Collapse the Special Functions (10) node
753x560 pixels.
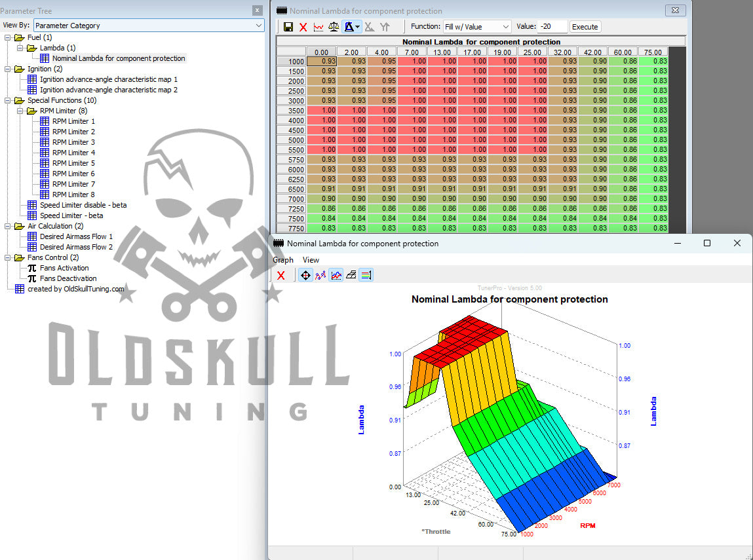(x=8, y=100)
